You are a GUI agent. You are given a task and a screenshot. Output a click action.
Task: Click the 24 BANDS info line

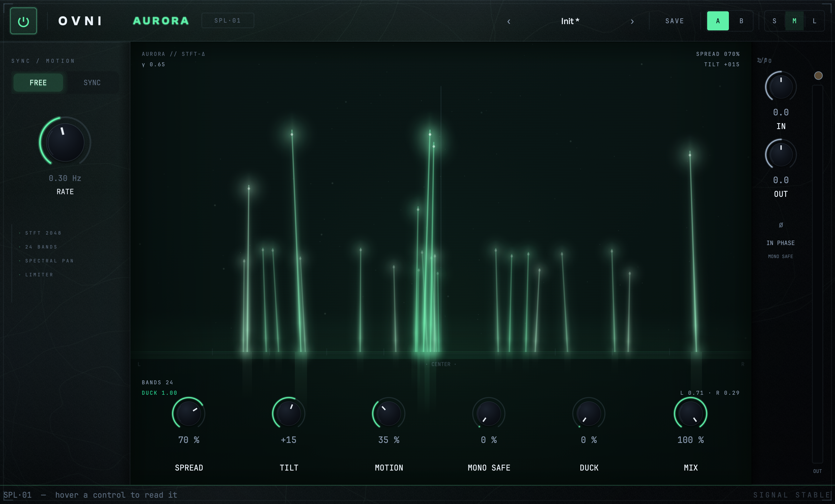(x=41, y=247)
